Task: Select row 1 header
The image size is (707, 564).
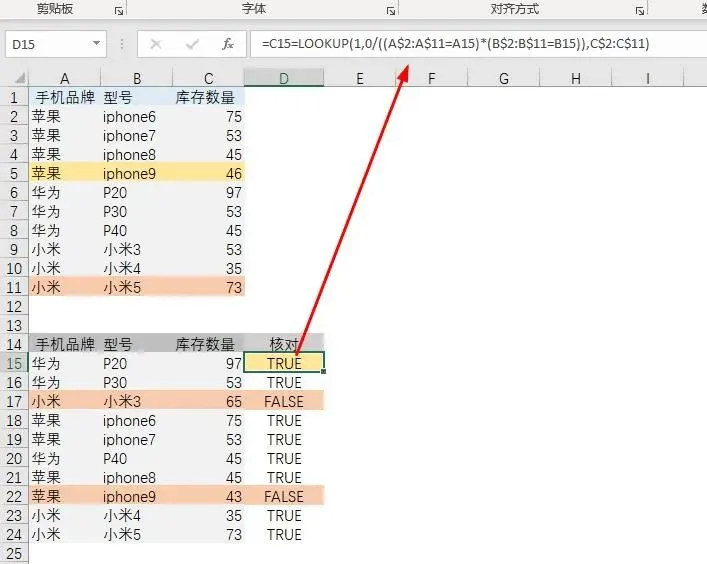Action: tap(14, 97)
